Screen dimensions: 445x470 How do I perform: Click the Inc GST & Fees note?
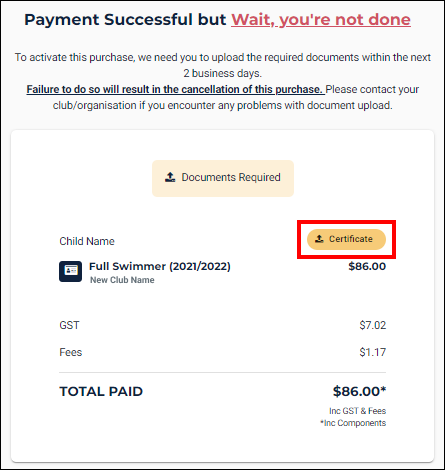pos(357,411)
